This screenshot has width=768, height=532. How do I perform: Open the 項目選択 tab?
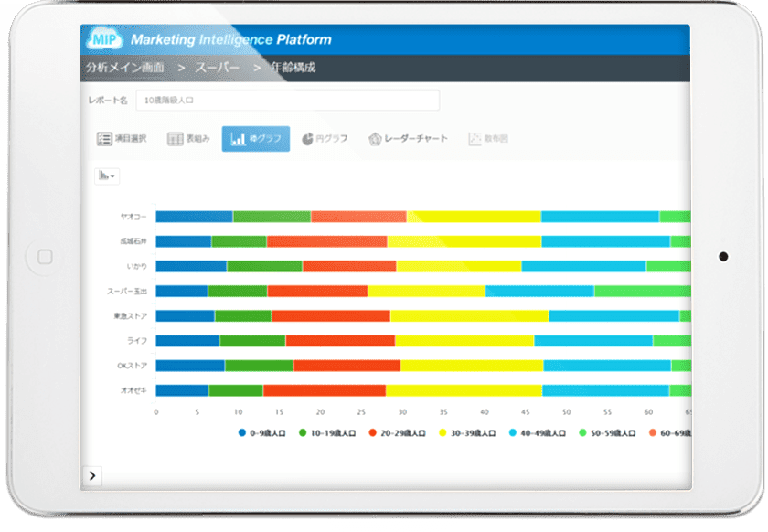[x=122, y=139]
